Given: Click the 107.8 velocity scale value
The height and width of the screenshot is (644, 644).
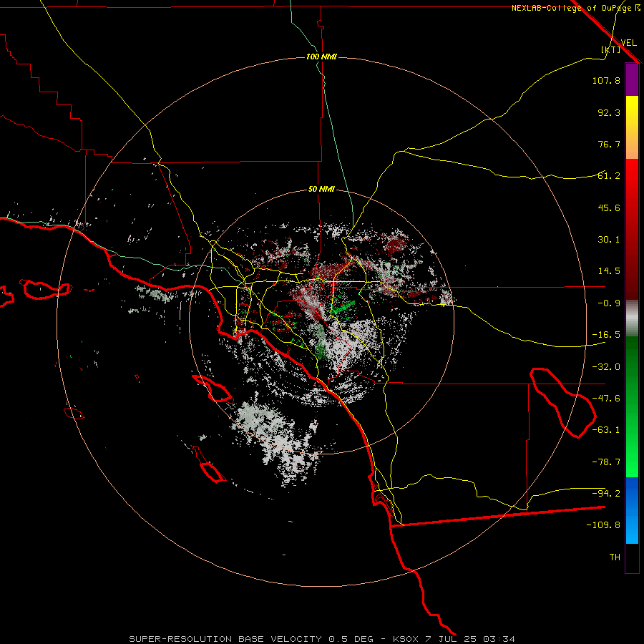Looking at the screenshot, I should 606,80.
